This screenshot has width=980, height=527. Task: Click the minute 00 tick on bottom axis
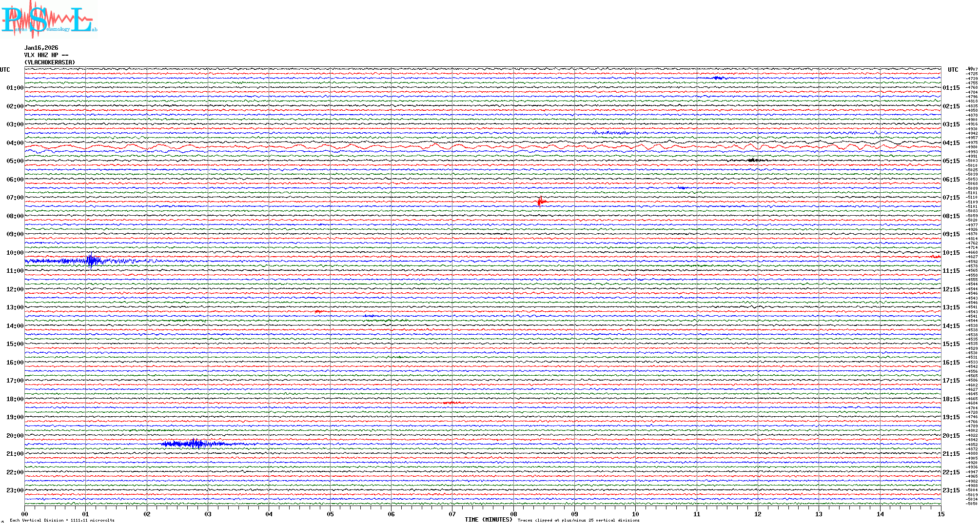25,514
